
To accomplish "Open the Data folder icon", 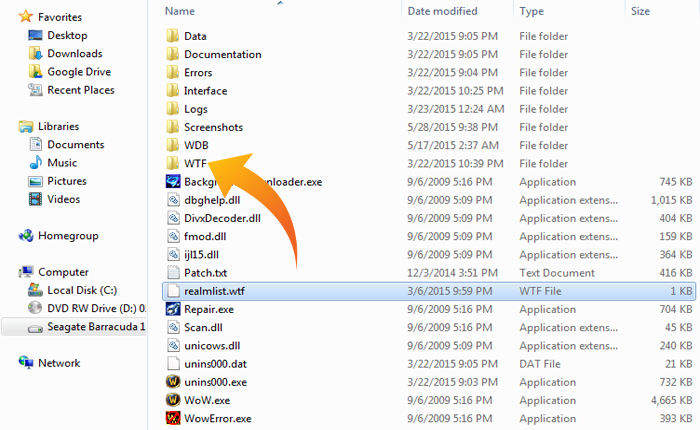I will (x=173, y=36).
